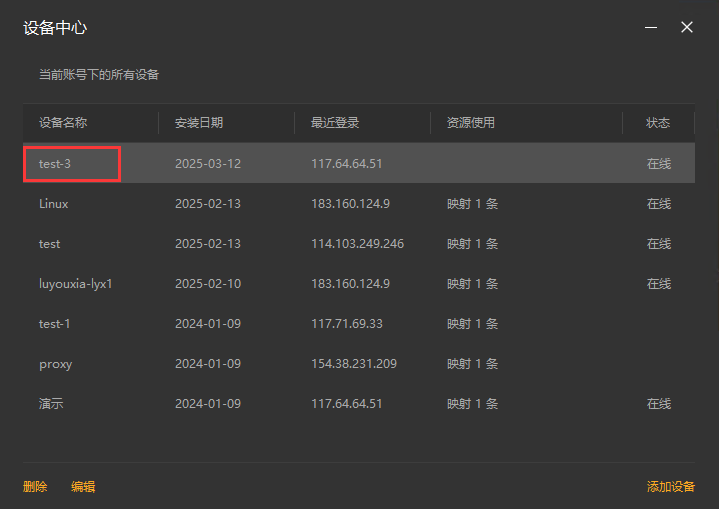Click 添加设备 to add a device
The width and height of the screenshot is (719, 509).
coord(671,487)
